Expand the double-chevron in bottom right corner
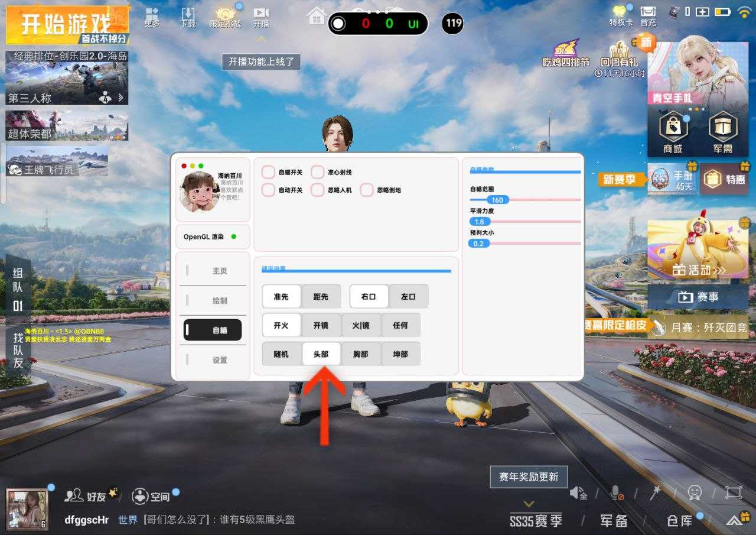Screen dimensions: 756x535 (734, 521)
